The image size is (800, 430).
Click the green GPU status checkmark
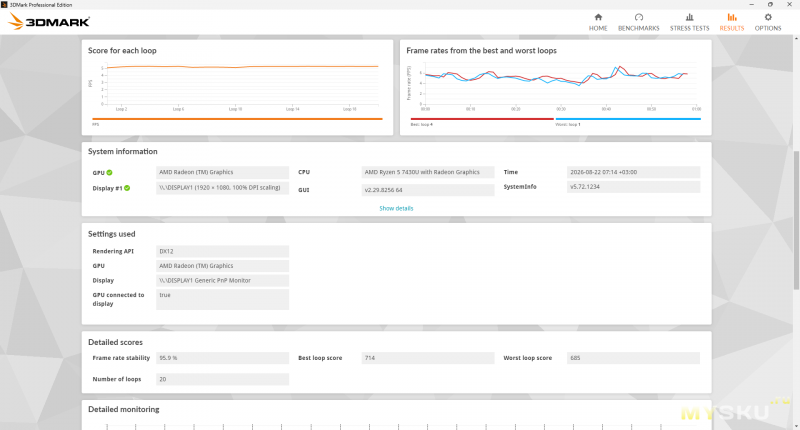pyautogui.click(x=110, y=172)
